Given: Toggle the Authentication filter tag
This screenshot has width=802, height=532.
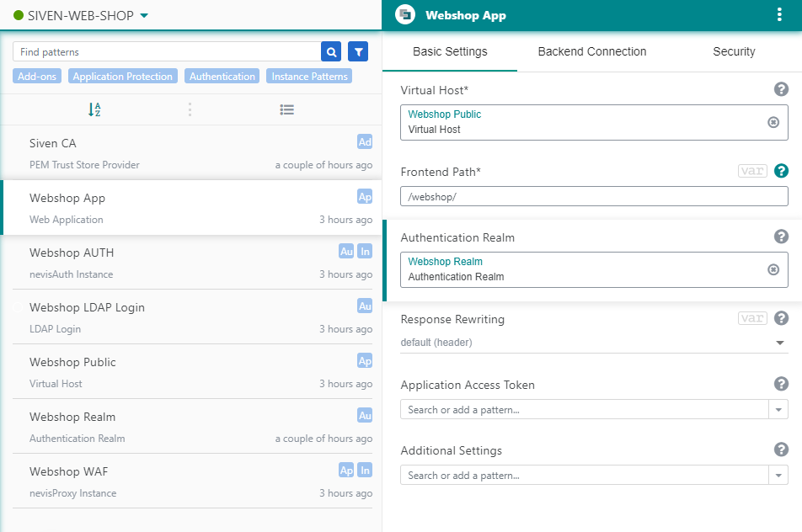Looking at the screenshot, I should 222,77.
